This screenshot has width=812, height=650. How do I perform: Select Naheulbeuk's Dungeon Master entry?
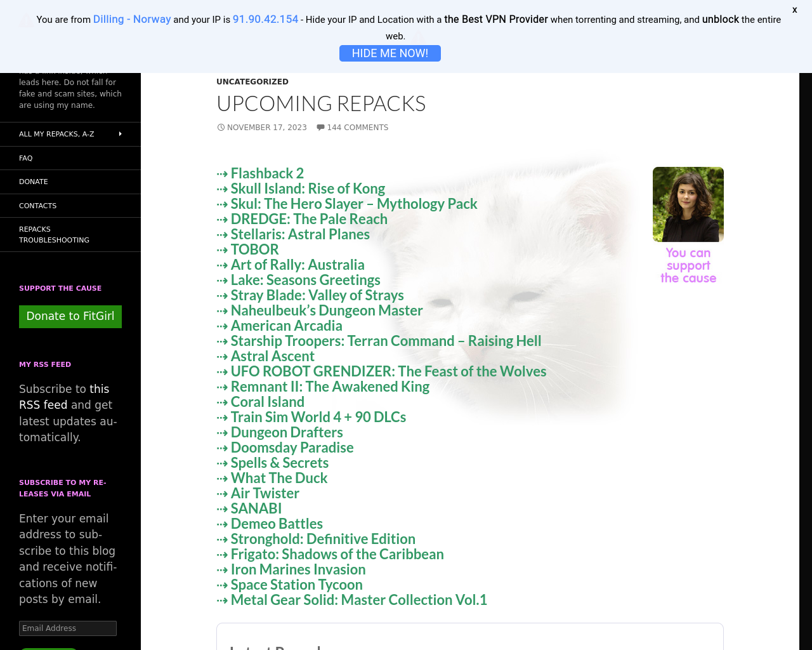coord(327,310)
